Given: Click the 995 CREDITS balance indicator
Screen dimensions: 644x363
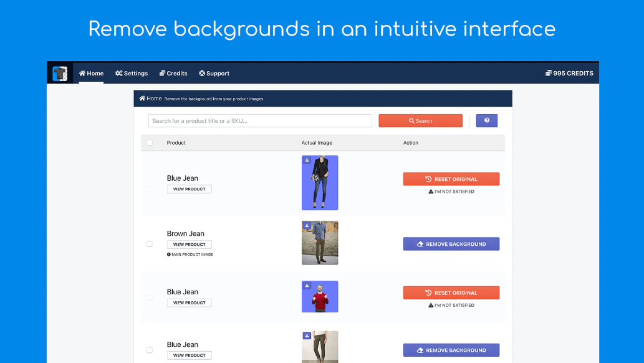Looking at the screenshot, I should tap(569, 73).
